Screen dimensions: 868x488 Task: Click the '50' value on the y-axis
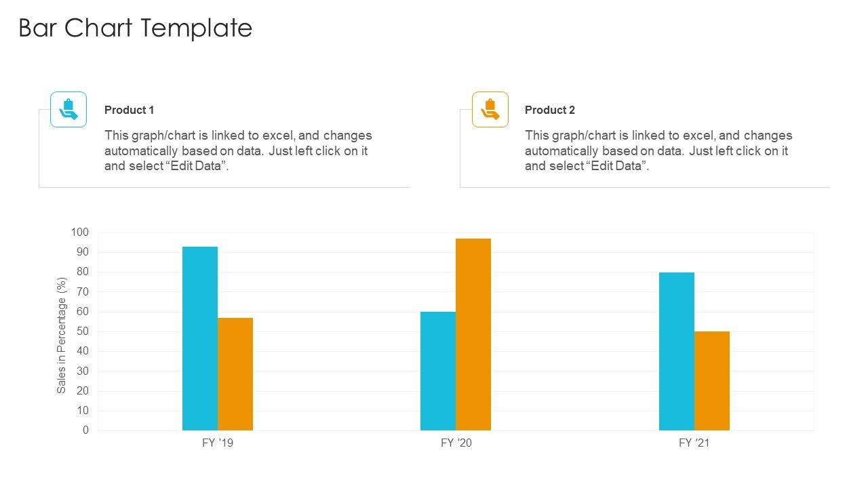81,331
